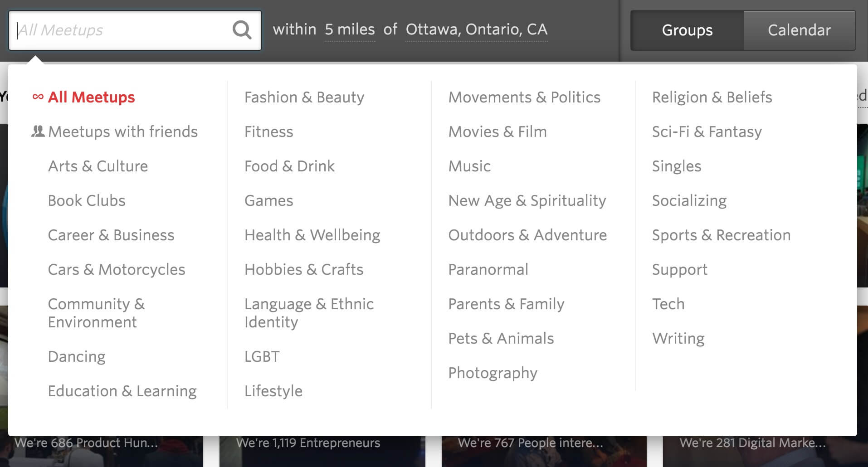This screenshot has height=467, width=868.
Task: Pick the Photography category
Action: click(493, 373)
